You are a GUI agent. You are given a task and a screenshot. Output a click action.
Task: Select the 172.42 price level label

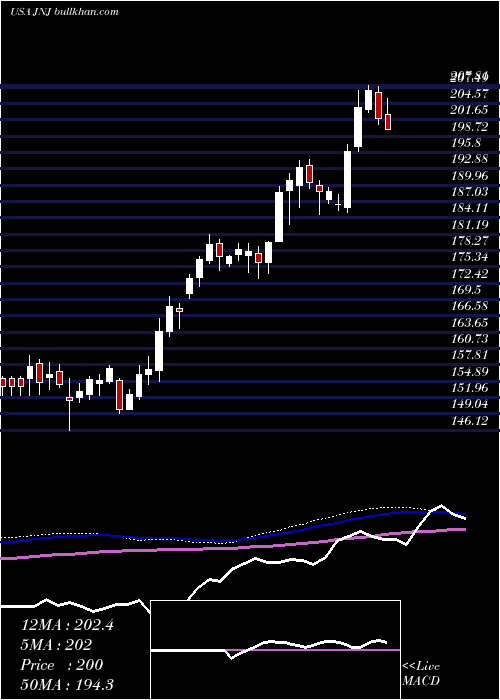pyautogui.click(x=469, y=273)
